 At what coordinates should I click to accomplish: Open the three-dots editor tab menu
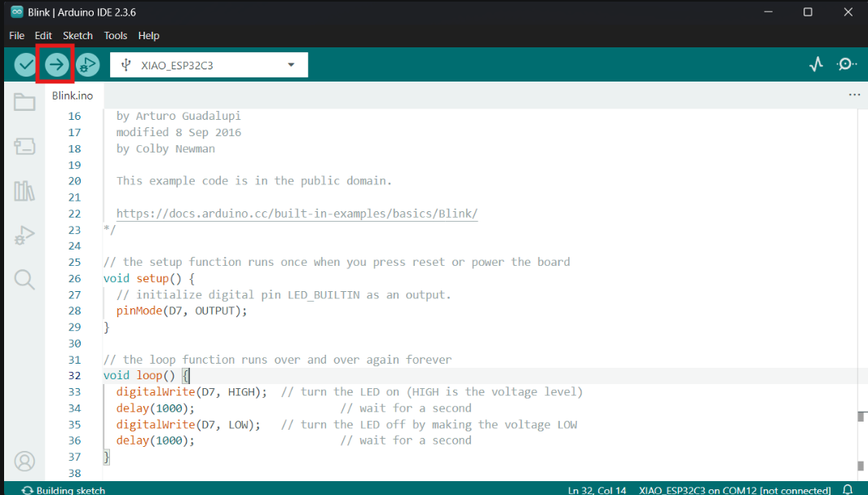854,95
